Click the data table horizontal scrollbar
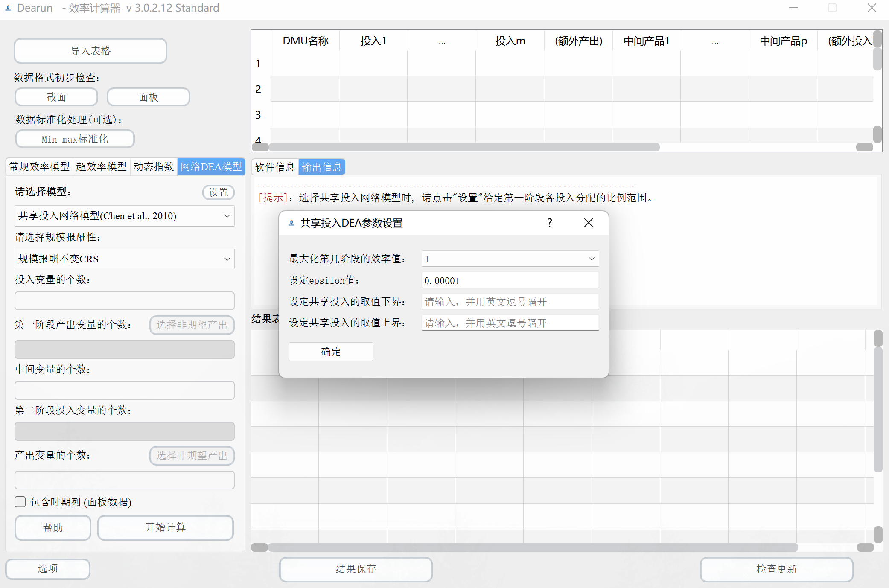The image size is (889, 588). (463, 147)
